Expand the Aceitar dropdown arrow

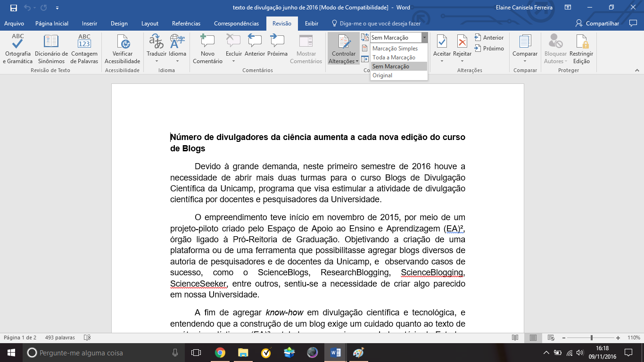(x=442, y=61)
